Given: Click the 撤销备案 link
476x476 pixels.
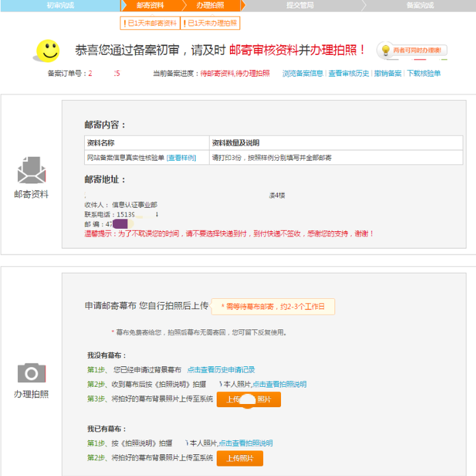Looking at the screenshot, I should [387, 73].
